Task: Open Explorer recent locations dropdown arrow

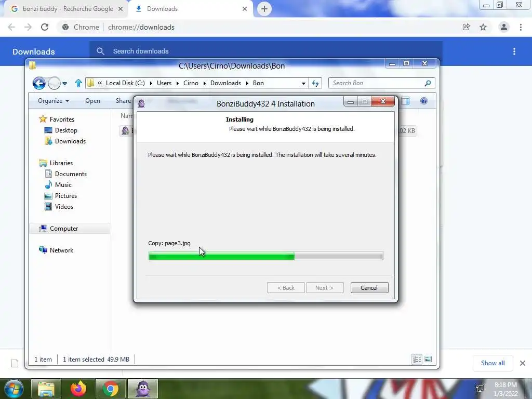Action: (64, 83)
